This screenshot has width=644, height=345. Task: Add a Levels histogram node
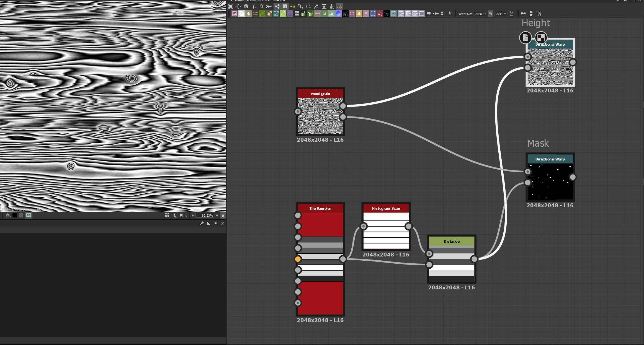(331, 14)
